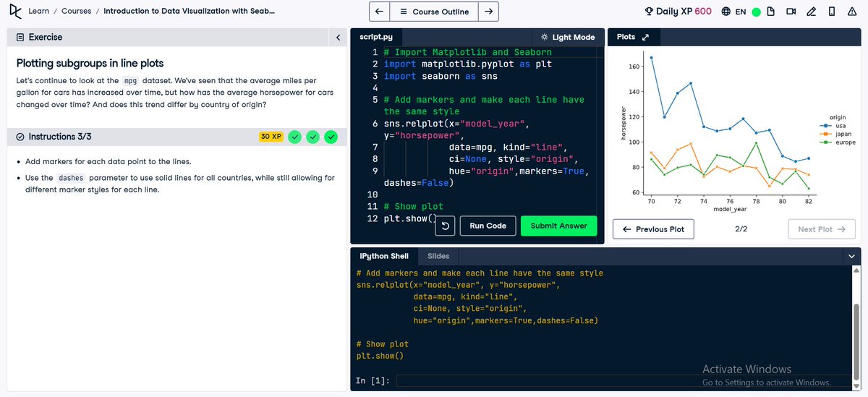Click the Submit Answer button

pyautogui.click(x=559, y=226)
